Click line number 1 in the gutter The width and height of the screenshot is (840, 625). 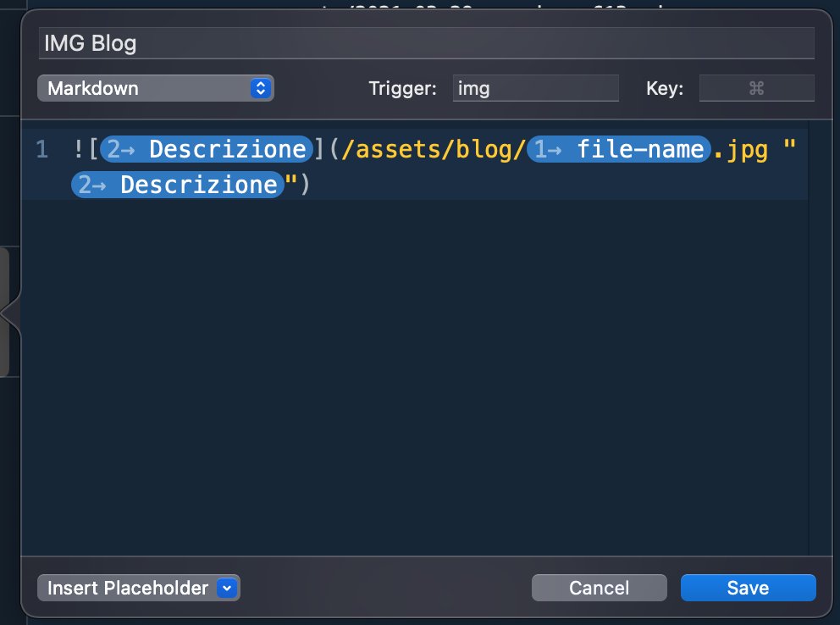41,149
